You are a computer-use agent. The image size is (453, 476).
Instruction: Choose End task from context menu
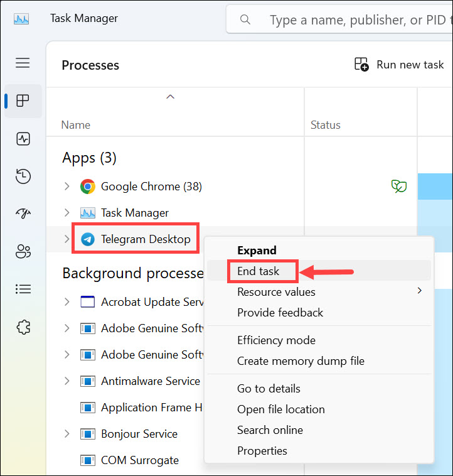coord(258,271)
